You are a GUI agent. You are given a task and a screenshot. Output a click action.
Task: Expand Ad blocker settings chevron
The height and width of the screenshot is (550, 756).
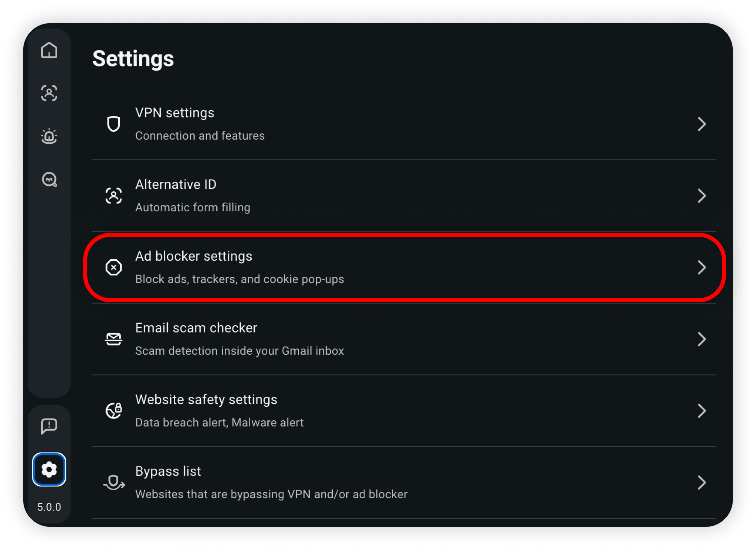(702, 268)
